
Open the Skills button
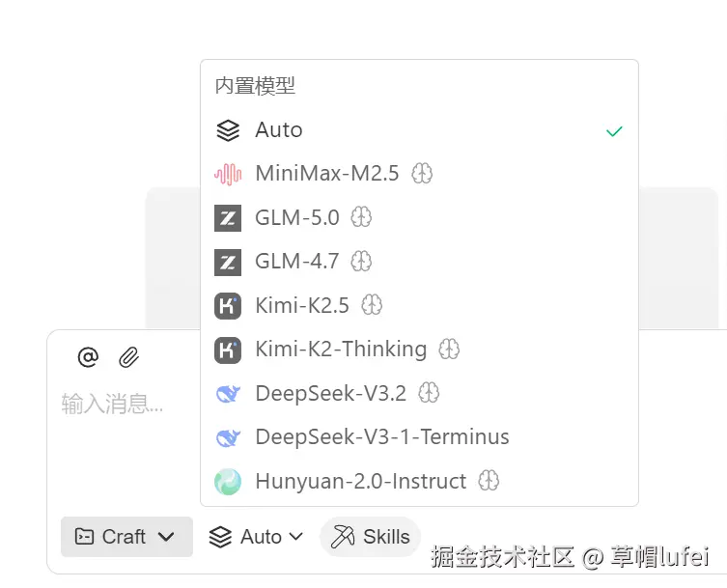[371, 537]
